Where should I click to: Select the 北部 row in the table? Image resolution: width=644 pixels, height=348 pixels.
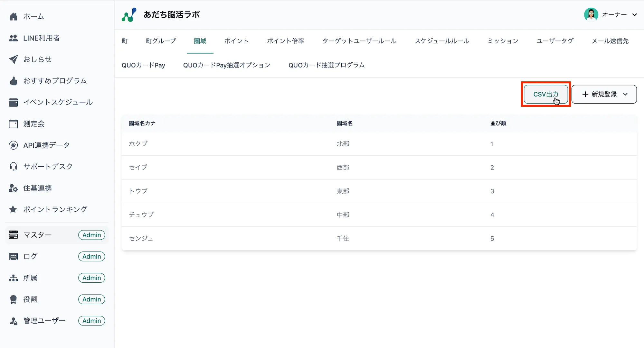click(343, 144)
